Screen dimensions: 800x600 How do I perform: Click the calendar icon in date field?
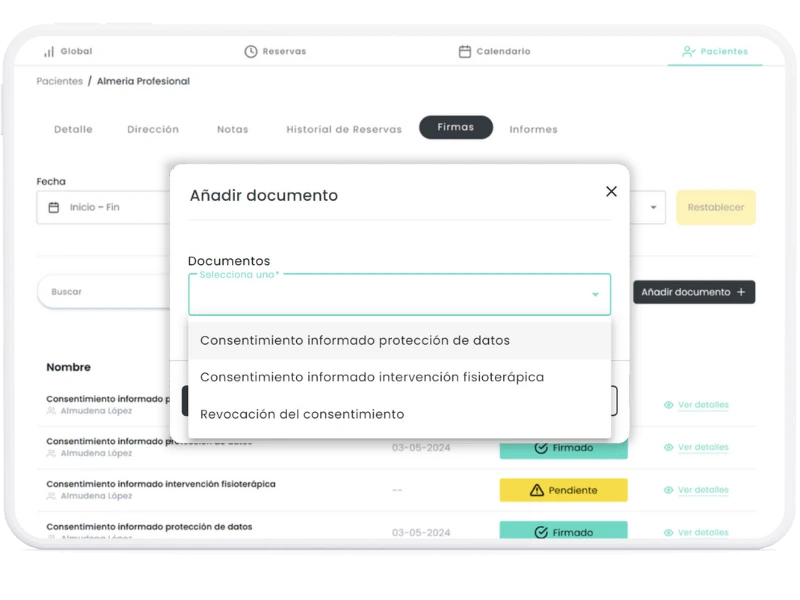point(54,207)
